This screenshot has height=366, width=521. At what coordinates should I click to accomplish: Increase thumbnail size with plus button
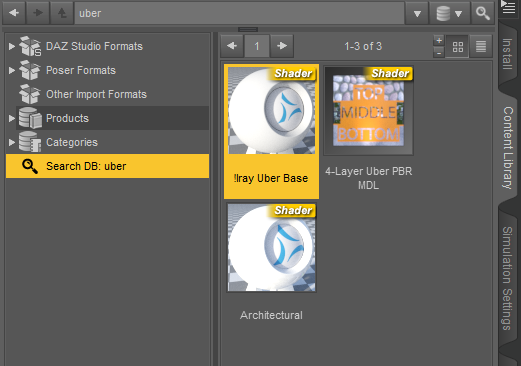point(439,40)
